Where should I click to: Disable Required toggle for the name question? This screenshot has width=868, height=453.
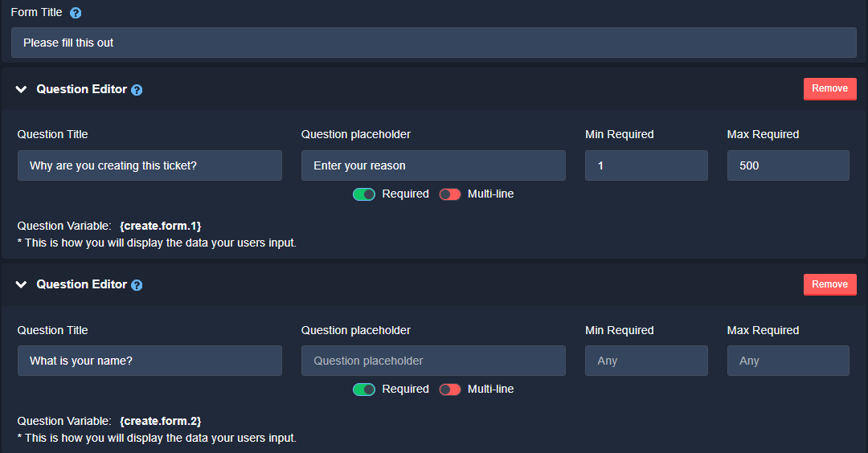[x=364, y=390]
